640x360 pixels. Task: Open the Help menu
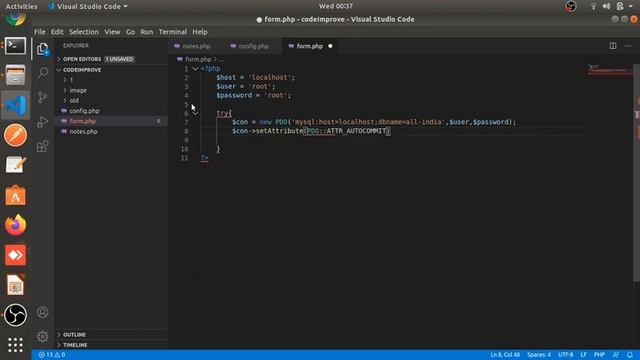click(x=200, y=32)
